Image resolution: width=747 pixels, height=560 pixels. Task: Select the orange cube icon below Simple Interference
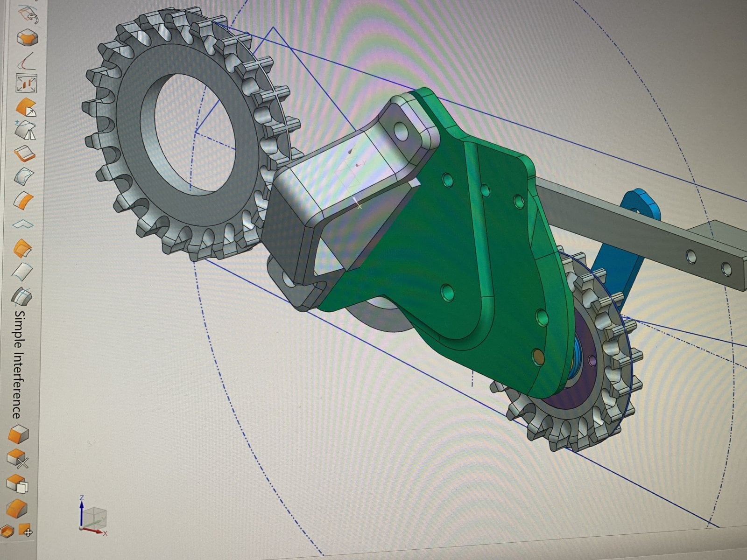click(x=18, y=434)
